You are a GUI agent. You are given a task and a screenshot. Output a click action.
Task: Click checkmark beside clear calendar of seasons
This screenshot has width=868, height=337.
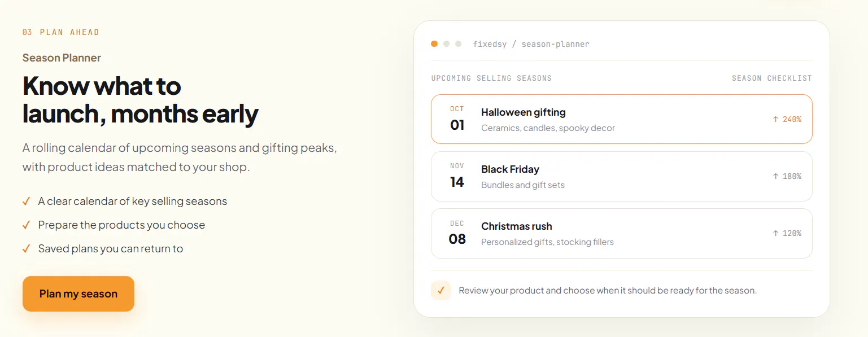[26, 201]
